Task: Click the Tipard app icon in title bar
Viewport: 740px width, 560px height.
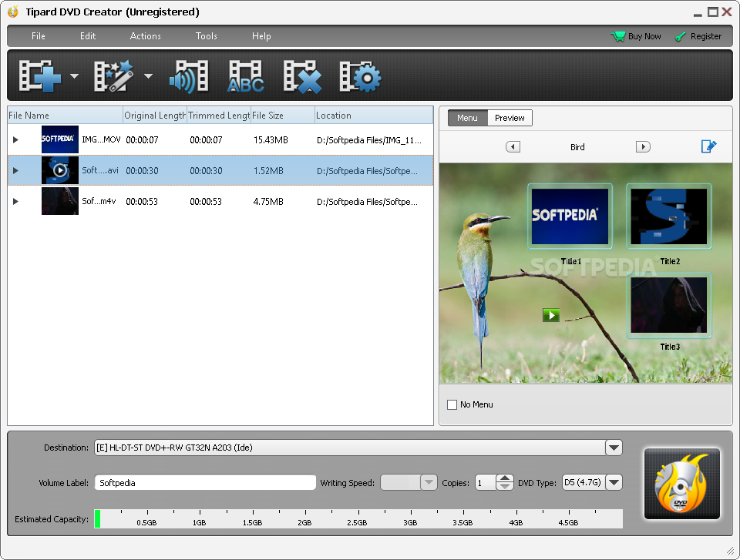Action: pos(13,12)
